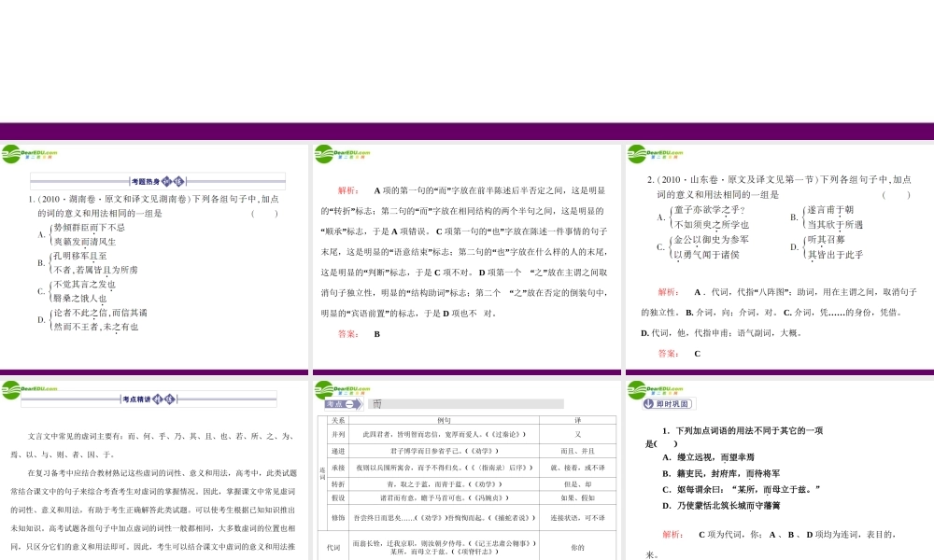Click paragraph starting 文言文中常见的虚词主要有

point(153,444)
